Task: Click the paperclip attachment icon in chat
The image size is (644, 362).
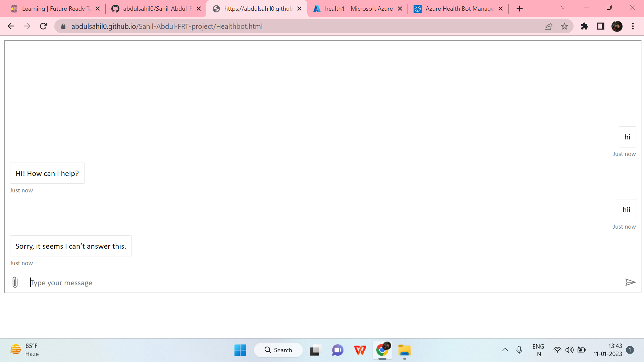Action: (15, 282)
